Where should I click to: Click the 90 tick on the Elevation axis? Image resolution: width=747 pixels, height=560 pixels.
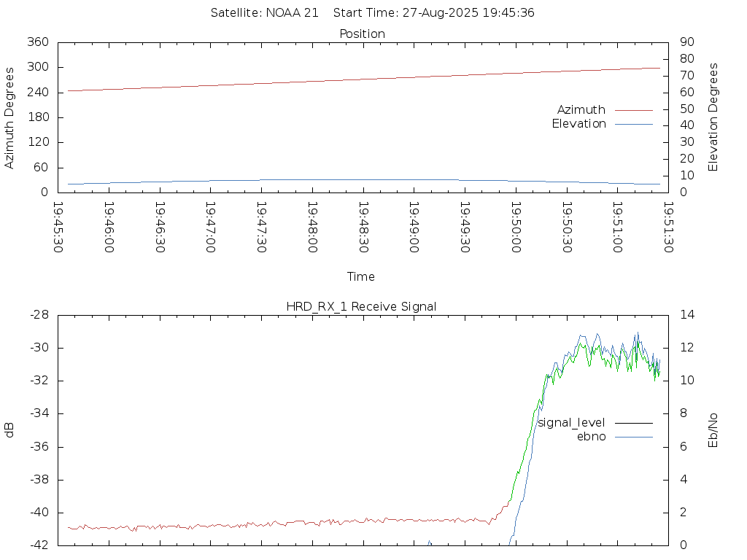tap(687, 42)
